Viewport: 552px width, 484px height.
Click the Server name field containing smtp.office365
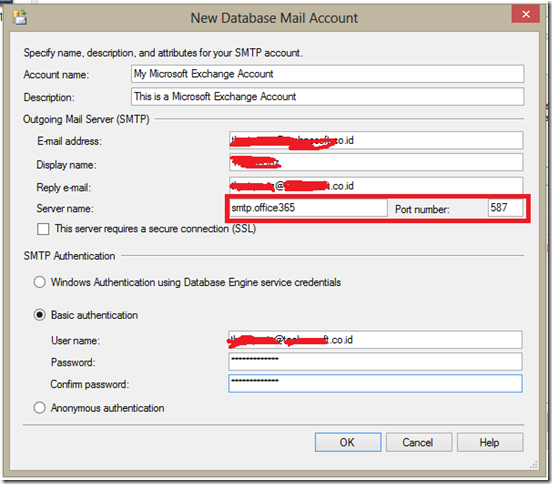click(308, 208)
